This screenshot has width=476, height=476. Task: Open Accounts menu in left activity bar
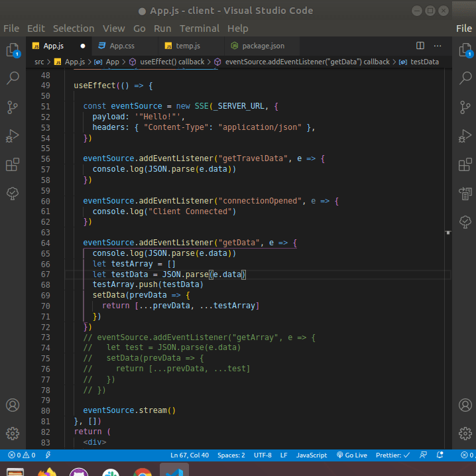[x=13, y=405]
